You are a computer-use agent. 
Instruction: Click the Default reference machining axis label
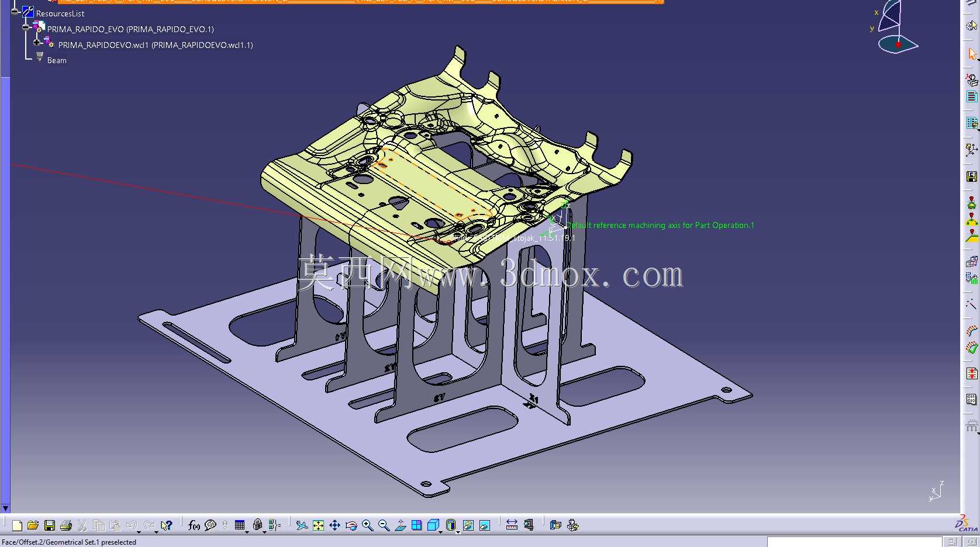[x=661, y=225]
